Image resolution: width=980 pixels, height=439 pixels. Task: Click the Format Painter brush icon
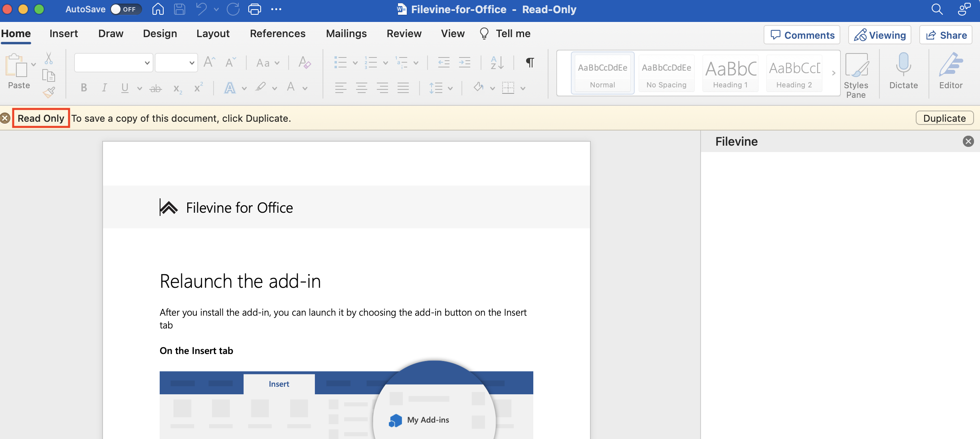[x=49, y=93]
